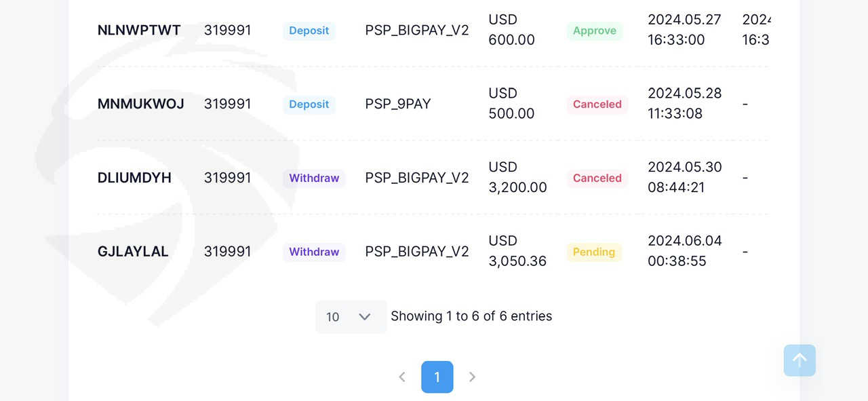The image size is (868, 401).
Task: Click Deposit tag in NLNWPTWT row
Action: coord(309,31)
